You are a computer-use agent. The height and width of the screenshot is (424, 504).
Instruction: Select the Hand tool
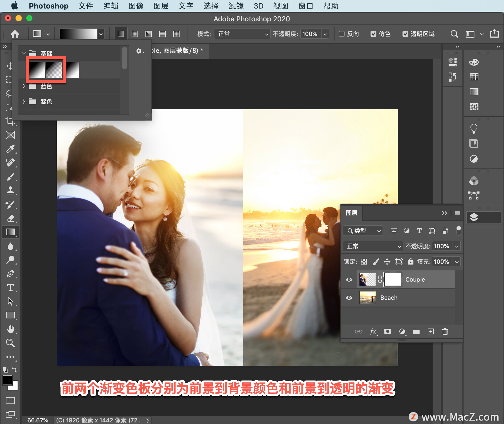coord(10,329)
